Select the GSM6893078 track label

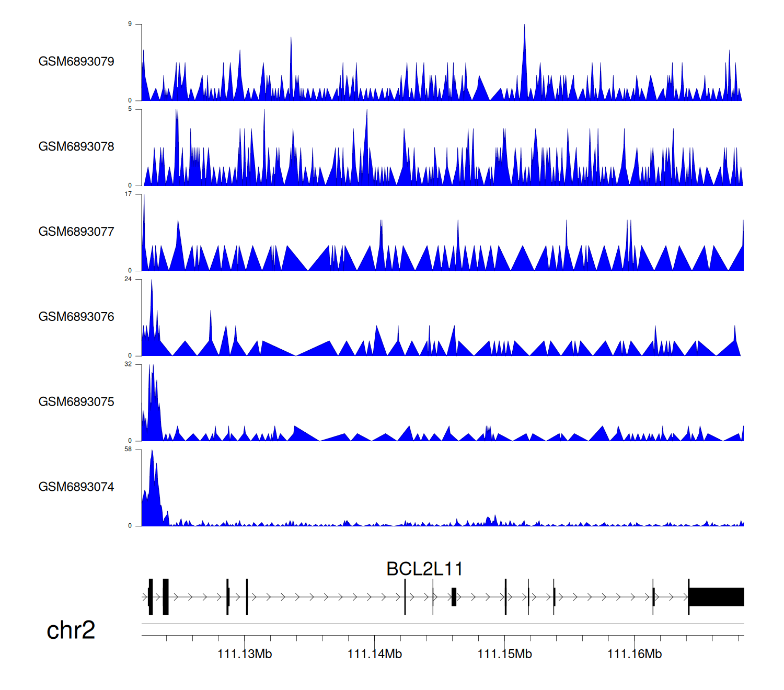click(76, 147)
